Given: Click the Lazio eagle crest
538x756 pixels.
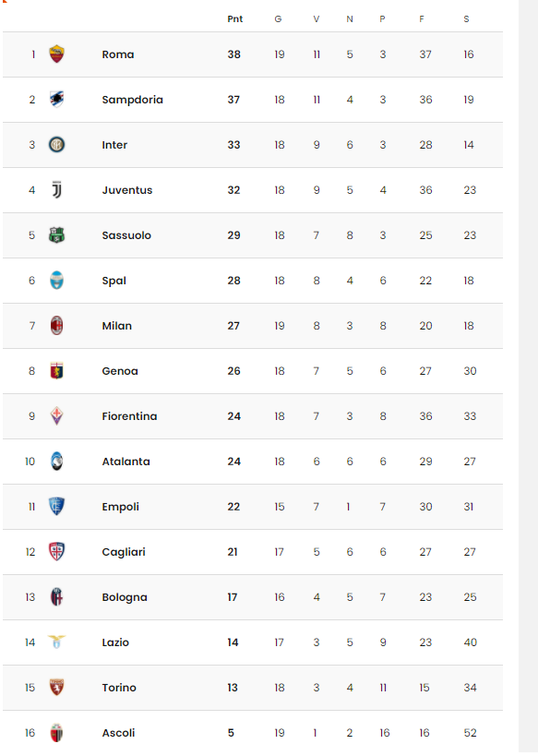Looking at the screenshot, I should click(x=56, y=642).
